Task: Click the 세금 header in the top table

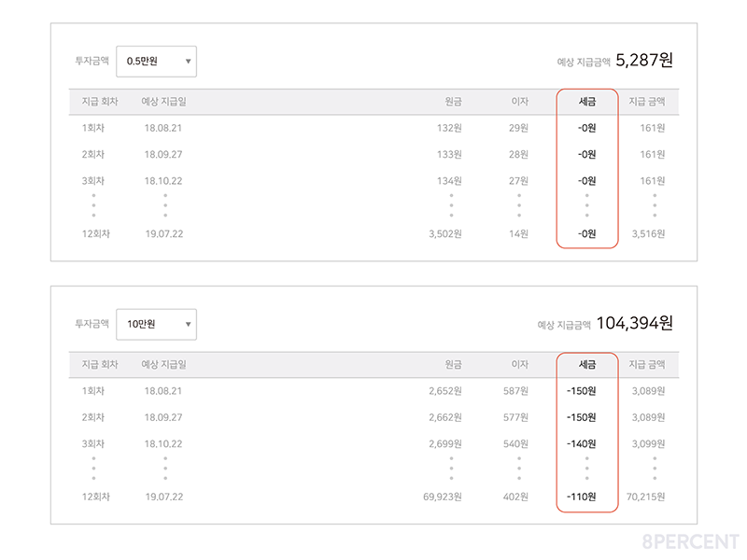Action: pyautogui.click(x=586, y=102)
